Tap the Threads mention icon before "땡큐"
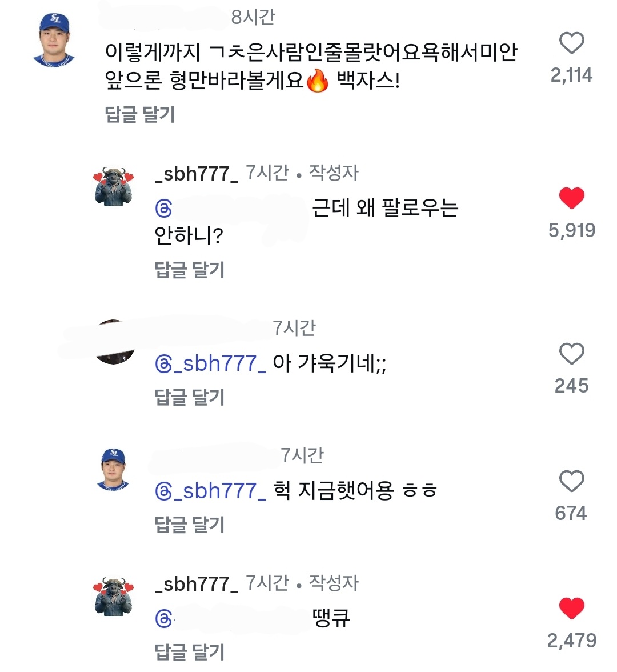Image resolution: width=617 pixels, height=672 pixels. tap(164, 619)
